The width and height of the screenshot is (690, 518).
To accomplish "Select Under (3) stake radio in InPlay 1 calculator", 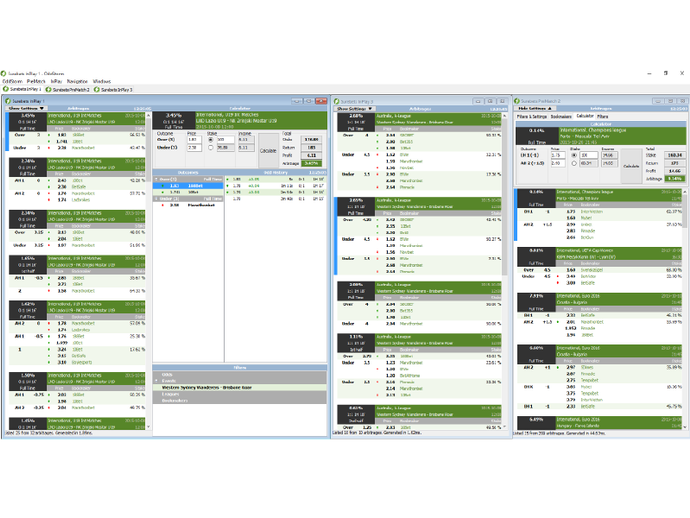I will (210, 147).
